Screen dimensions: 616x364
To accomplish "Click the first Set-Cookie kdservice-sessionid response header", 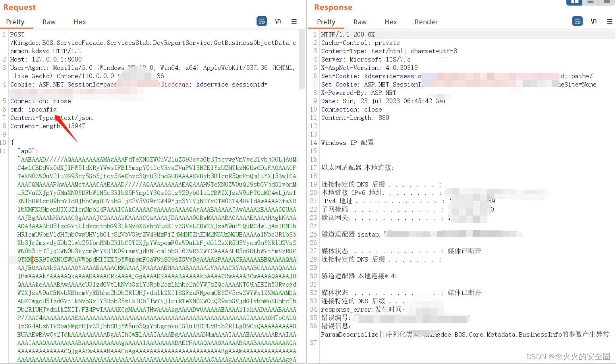I will (457, 76).
